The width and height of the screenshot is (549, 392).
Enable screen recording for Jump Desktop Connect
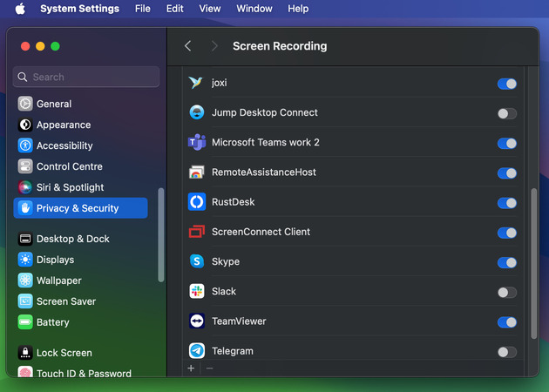[x=507, y=114]
